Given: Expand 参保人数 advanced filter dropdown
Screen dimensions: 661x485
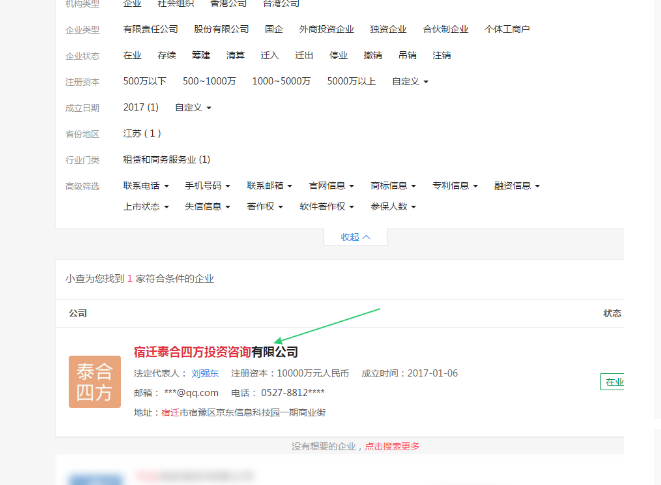Looking at the screenshot, I should pyautogui.click(x=393, y=207).
